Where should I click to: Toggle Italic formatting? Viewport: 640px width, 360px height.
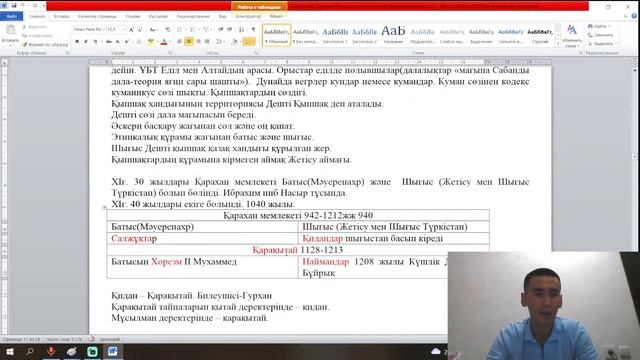[86, 42]
